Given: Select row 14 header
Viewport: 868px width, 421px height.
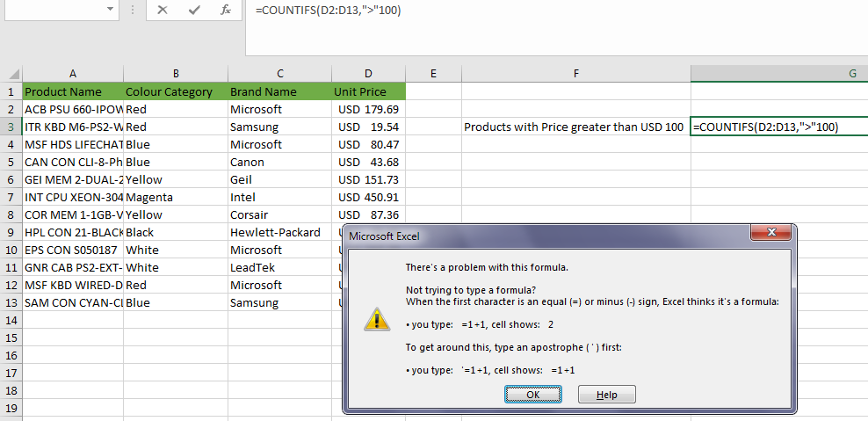Looking at the screenshot, I should (x=11, y=320).
